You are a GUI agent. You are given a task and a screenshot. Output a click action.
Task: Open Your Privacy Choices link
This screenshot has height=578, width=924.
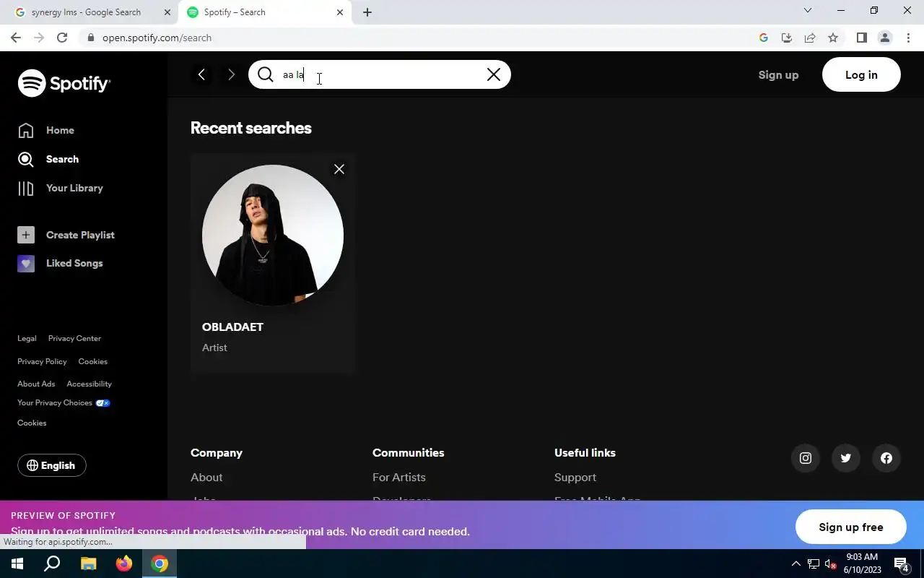(64, 402)
